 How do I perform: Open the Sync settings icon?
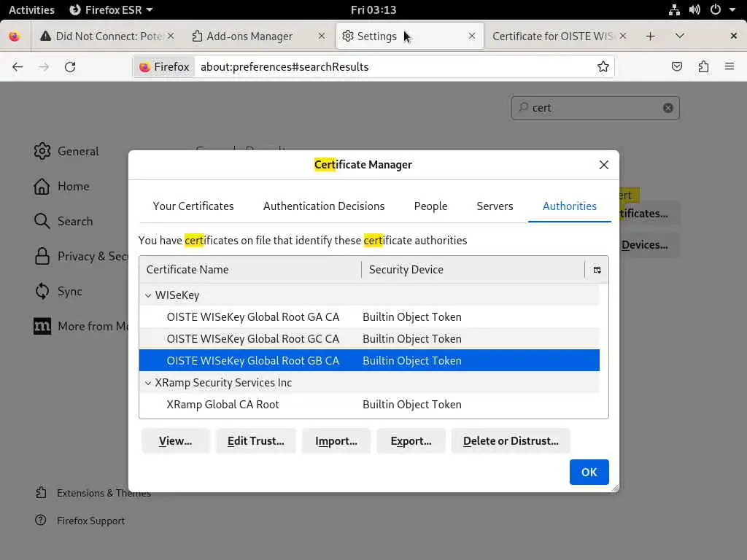click(42, 291)
